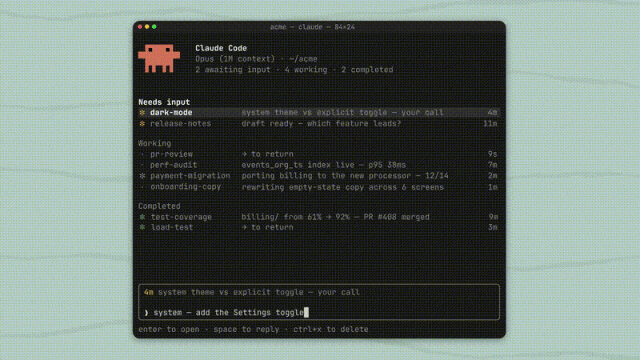Viewport: 640px width, 360px height.
Task: Click the 'Completed' section heading
Action: (x=159, y=206)
